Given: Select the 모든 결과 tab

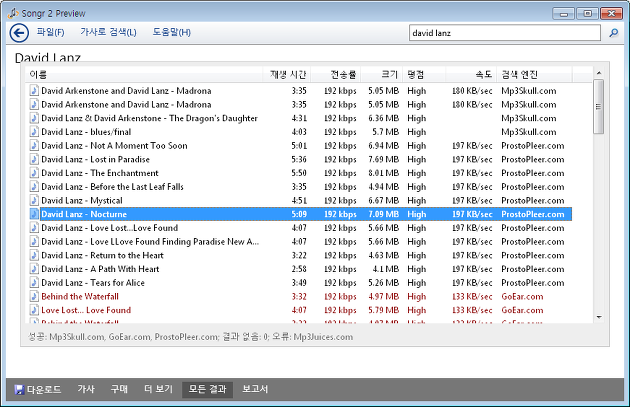Looking at the screenshot, I should pos(207,389).
